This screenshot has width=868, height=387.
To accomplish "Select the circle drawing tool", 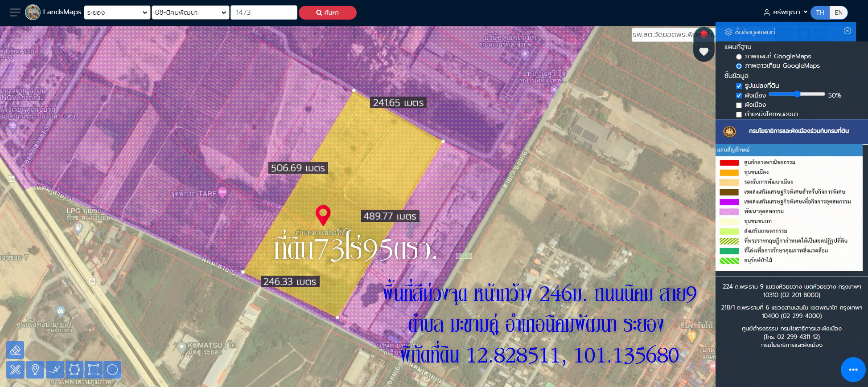I will point(112,370).
